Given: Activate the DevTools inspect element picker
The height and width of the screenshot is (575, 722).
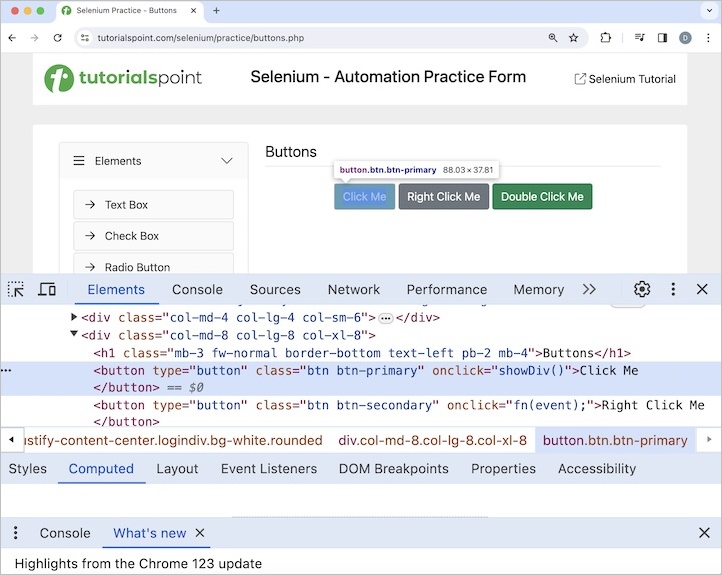Looking at the screenshot, I should point(16,289).
